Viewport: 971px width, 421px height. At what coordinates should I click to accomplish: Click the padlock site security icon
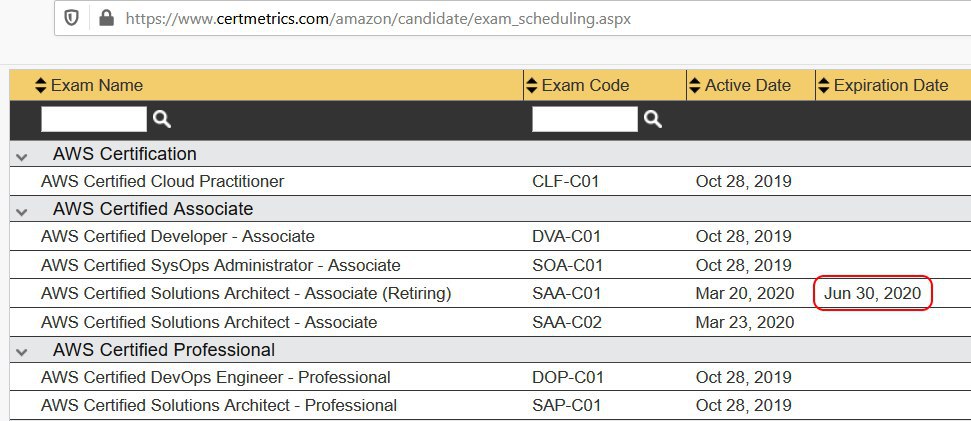pos(107,19)
